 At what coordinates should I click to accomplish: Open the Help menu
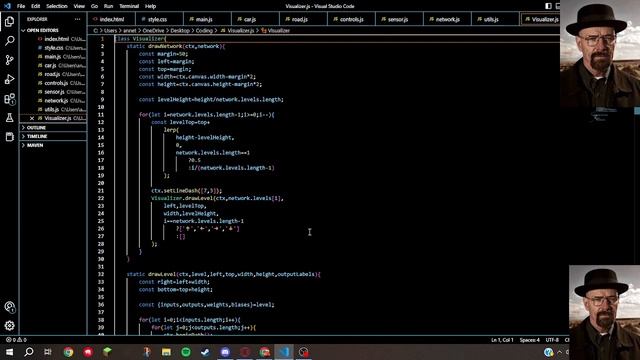(151, 6)
